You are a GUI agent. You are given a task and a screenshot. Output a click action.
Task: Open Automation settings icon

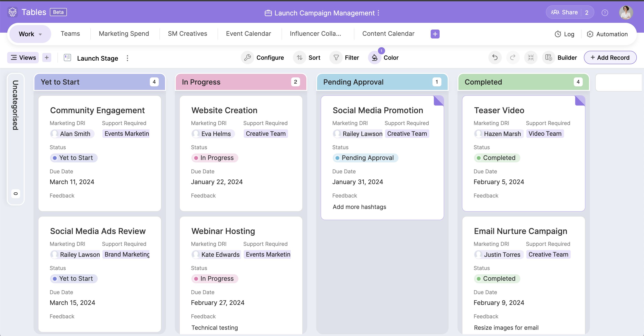pos(590,34)
